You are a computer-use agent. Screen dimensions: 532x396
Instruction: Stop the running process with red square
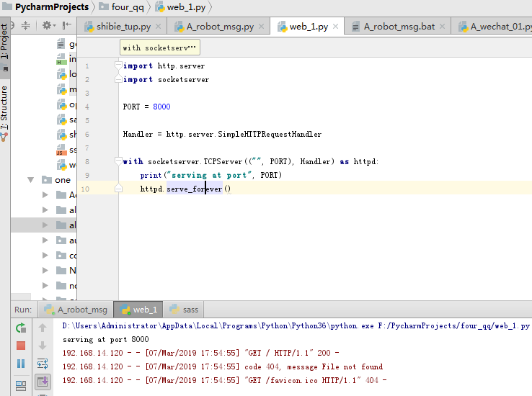coord(21,346)
